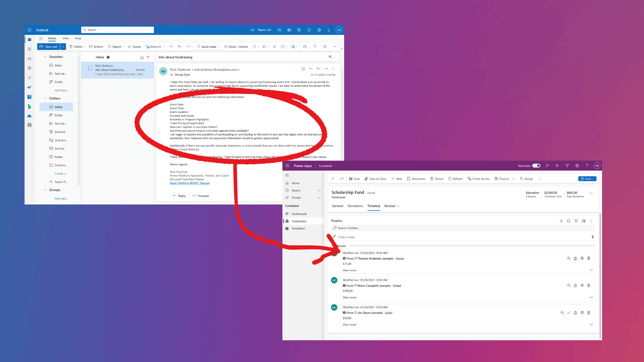
Task: Check the Nick Doelman email checkbox
Action: click(x=90, y=68)
